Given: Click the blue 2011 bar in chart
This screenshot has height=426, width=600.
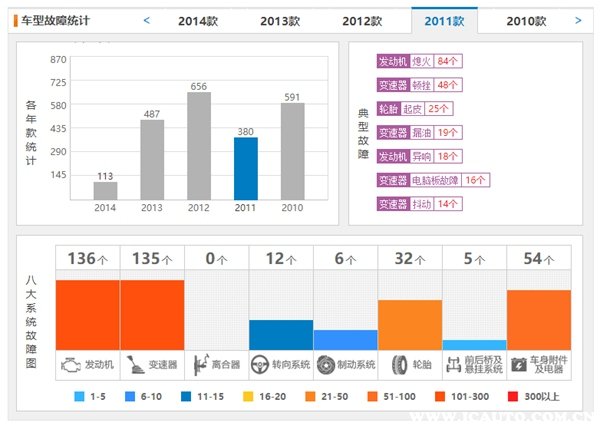Looking at the screenshot, I should coord(246,168).
